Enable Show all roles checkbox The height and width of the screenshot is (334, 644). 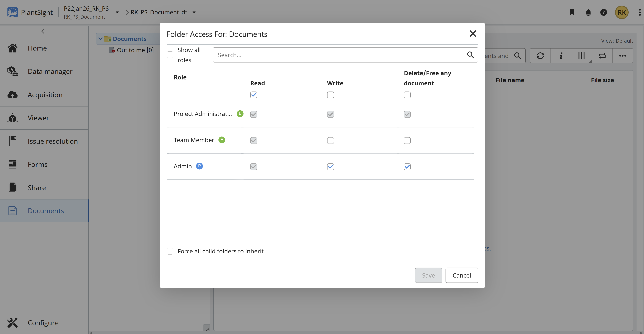[170, 55]
